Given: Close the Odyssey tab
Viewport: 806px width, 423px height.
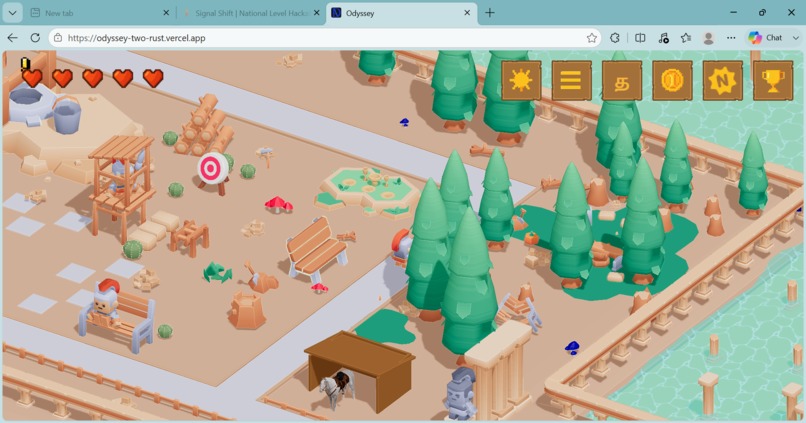Looking at the screenshot, I should click(467, 13).
